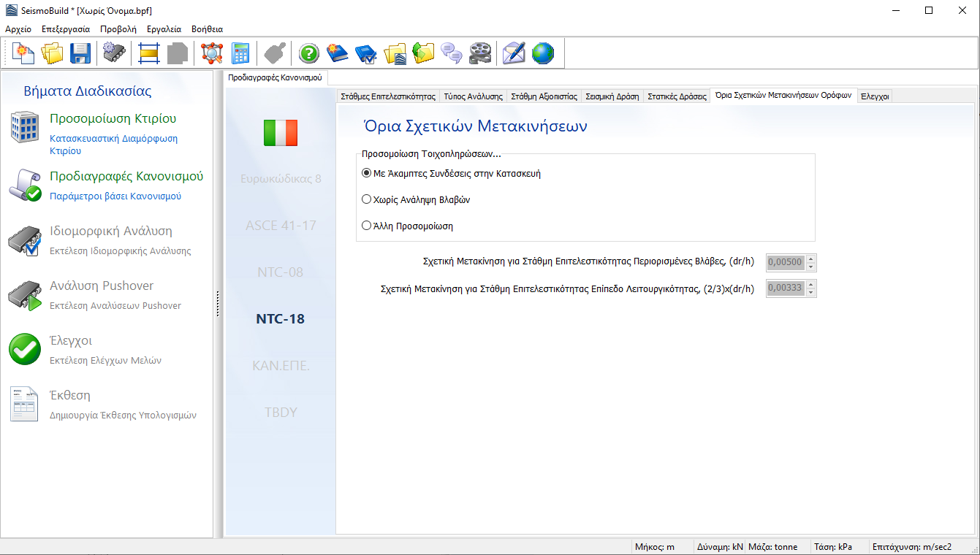
Task: Select the 'Ευρωκώδικας 8' code option
Action: (281, 179)
